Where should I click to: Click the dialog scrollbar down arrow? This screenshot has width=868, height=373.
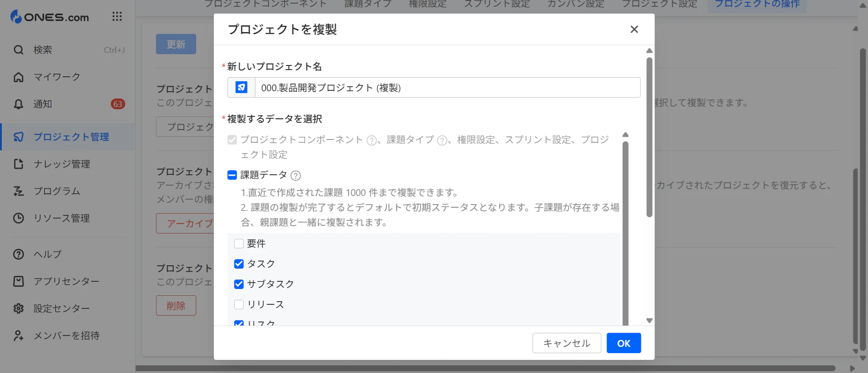tap(649, 321)
